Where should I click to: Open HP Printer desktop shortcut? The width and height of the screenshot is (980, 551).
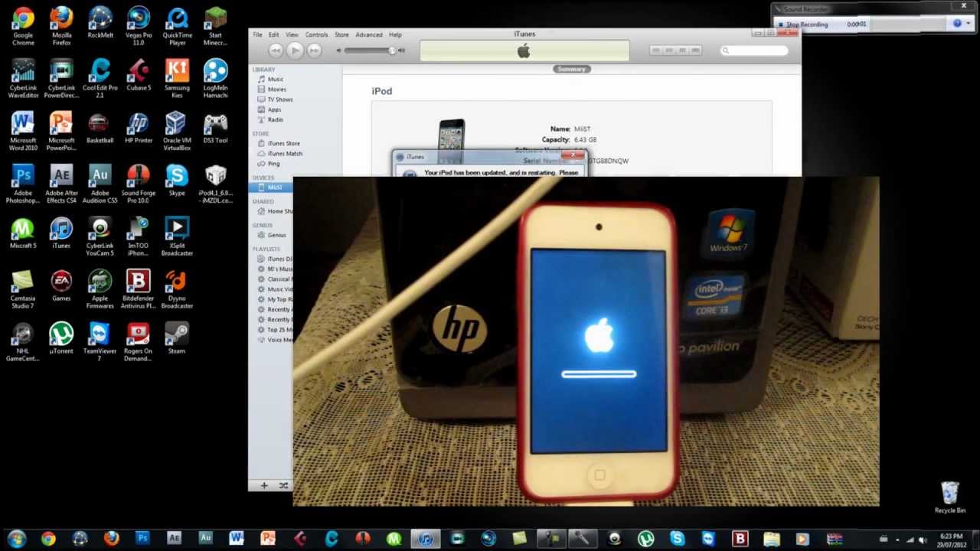pyautogui.click(x=139, y=127)
